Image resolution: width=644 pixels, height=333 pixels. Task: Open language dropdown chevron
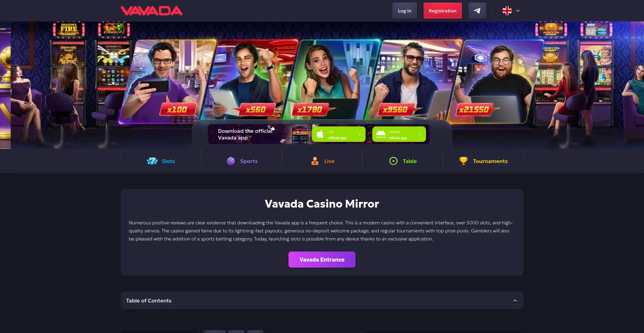(x=518, y=11)
